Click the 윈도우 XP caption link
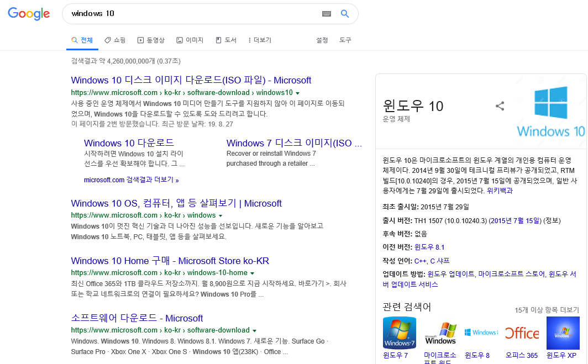This screenshot has width=588, height=364. (x=561, y=355)
